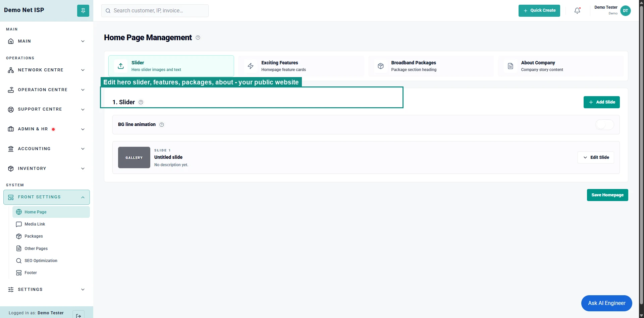
Task: Expand the MAIN menu chevron
Action: coord(83,41)
